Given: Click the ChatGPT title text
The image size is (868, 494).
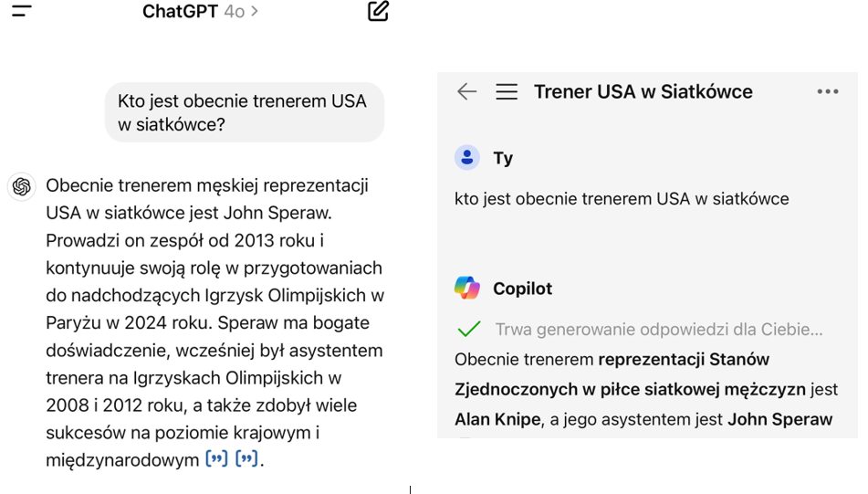Looking at the screenshot, I should click(180, 11).
